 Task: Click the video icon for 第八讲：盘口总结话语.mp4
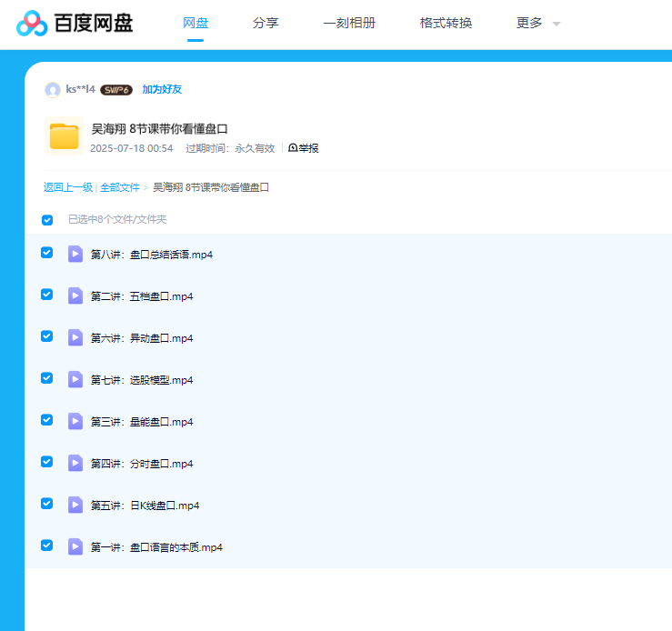(75, 254)
